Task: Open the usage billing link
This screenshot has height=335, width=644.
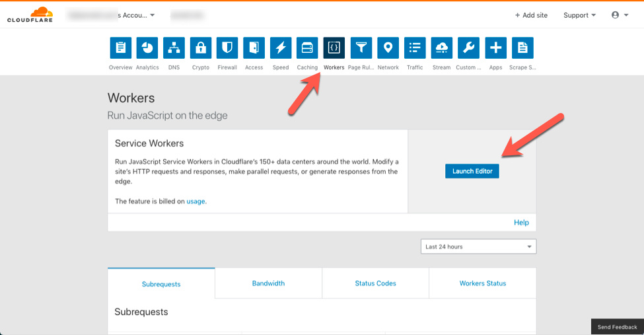Action: [x=196, y=201]
